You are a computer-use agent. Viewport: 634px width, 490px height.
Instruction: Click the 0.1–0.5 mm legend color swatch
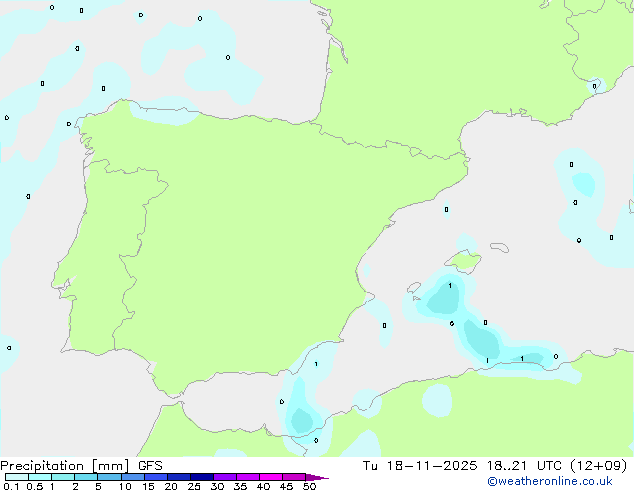coord(17,477)
